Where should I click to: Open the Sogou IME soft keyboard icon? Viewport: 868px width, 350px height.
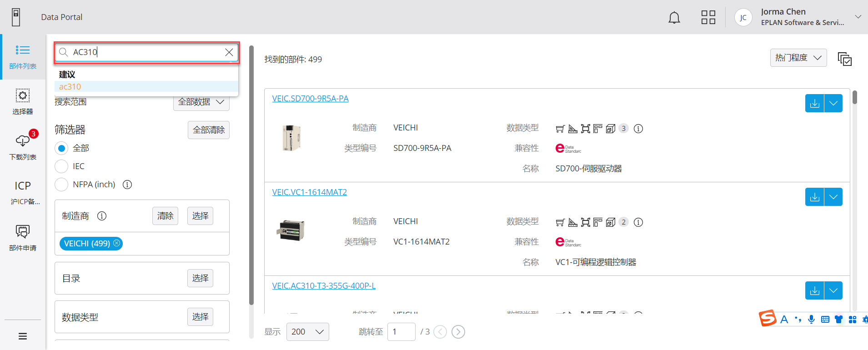pyautogui.click(x=825, y=320)
